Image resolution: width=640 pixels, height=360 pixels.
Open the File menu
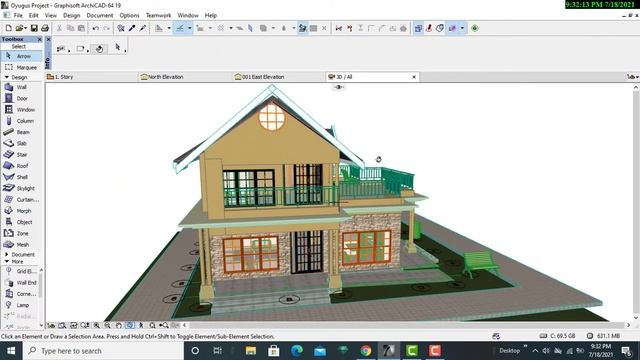pos(18,16)
